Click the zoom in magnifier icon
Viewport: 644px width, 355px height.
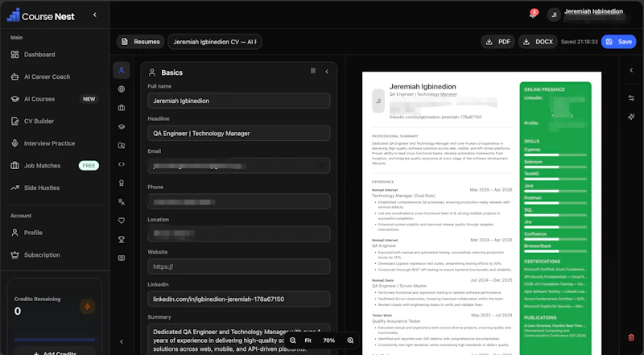point(350,341)
